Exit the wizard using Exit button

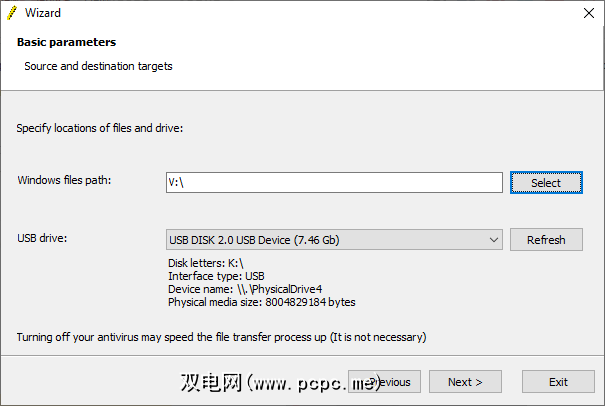pos(558,381)
